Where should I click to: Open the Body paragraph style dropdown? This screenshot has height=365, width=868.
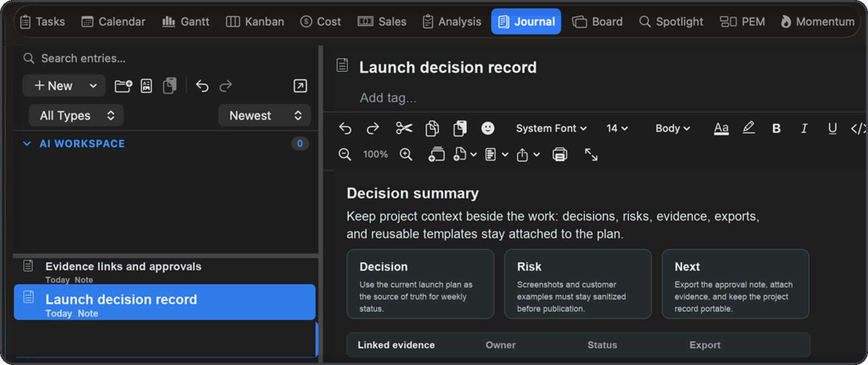coord(673,128)
